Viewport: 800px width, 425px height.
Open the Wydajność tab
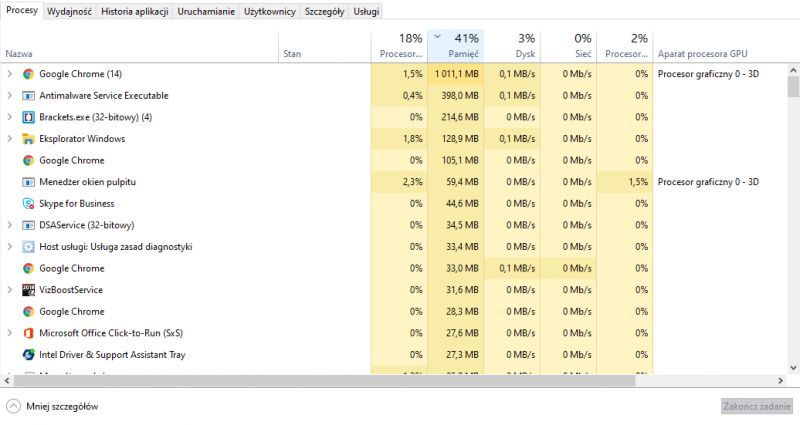pyautogui.click(x=69, y=11)
